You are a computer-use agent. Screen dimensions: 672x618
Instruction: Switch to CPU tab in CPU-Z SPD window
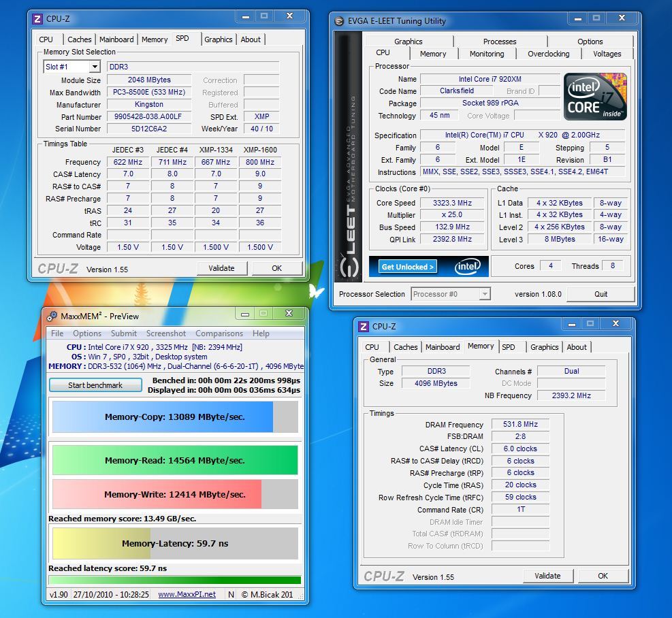pyautogui.click(x=46, y=39)
